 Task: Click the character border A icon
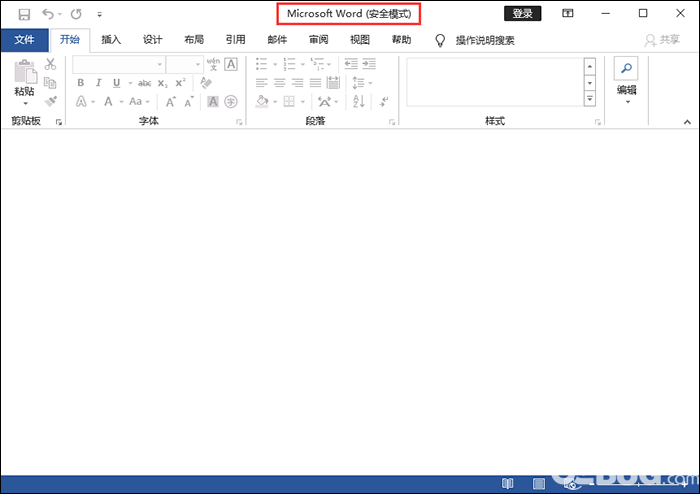tap(231, 64)
